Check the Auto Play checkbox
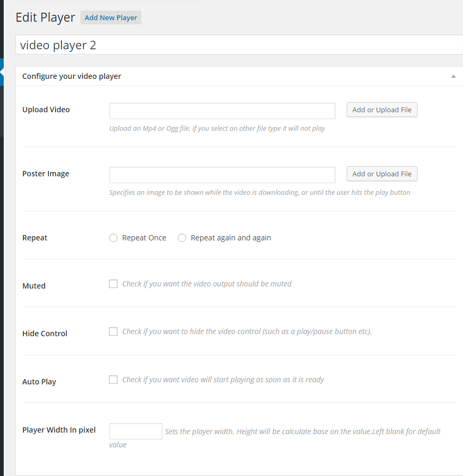This screenshot has width=463, height=476. point(113,380)
